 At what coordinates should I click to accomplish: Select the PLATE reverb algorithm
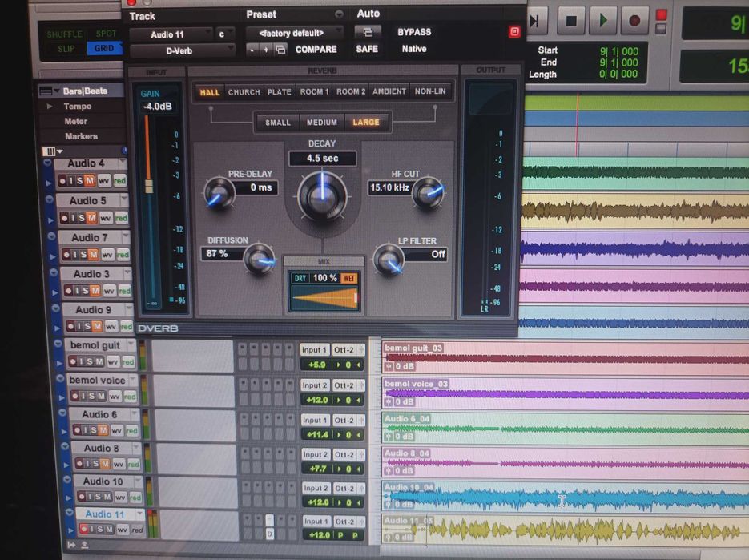[279, 92]
